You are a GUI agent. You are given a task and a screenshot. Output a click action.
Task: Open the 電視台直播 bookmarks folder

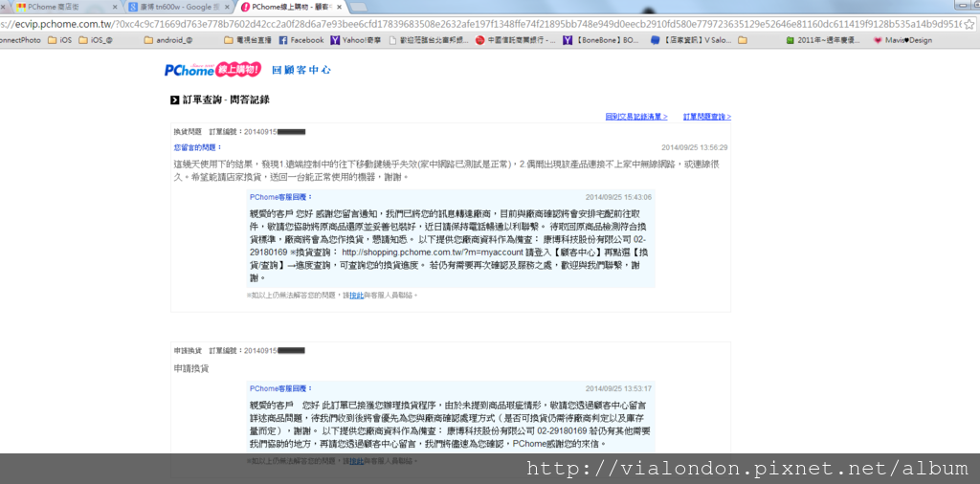tap(248, 40)
